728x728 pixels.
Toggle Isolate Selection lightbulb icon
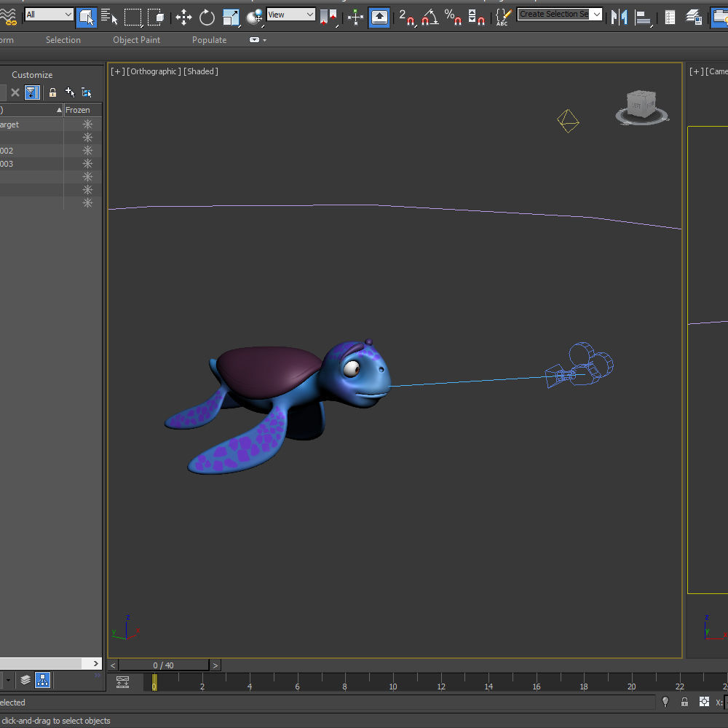pos(665,702)
